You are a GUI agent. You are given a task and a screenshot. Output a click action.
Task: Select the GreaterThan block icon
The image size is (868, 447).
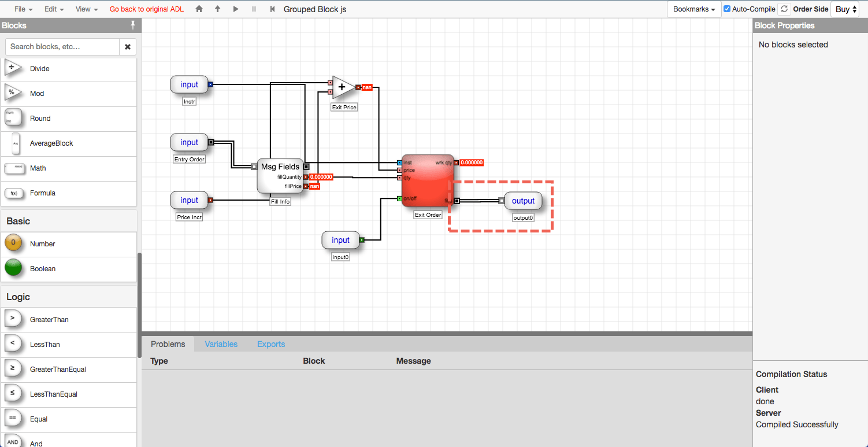point(13,319)
